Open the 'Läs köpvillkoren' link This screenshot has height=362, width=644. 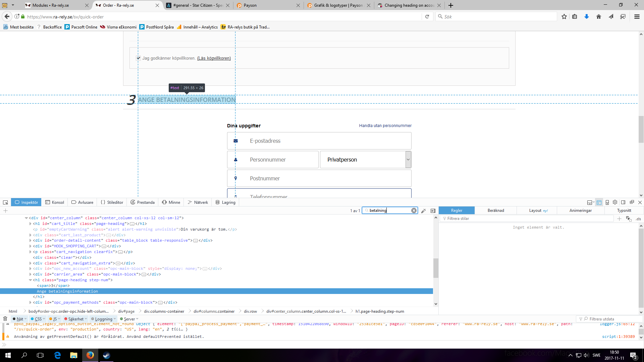[214, 58]
